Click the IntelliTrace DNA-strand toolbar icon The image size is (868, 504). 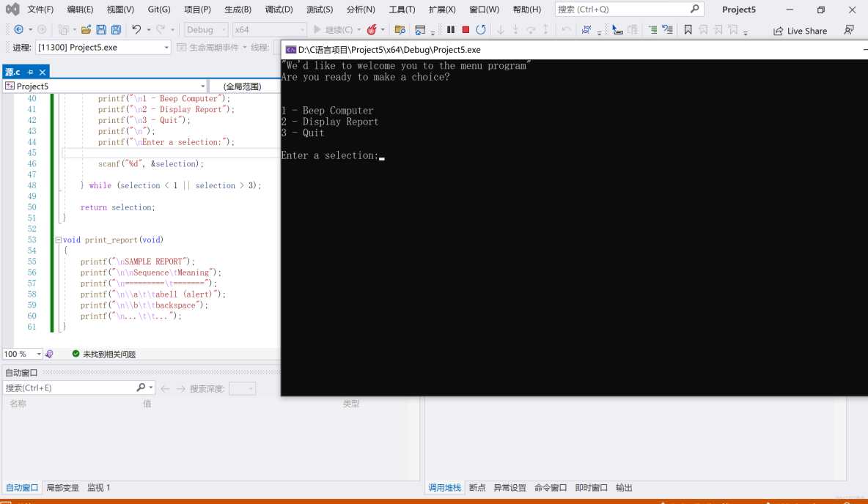586,29
